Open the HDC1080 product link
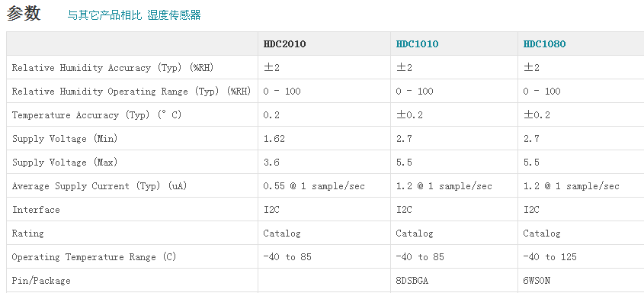Screen dimensions: 644x293 [x=544, y=44]
